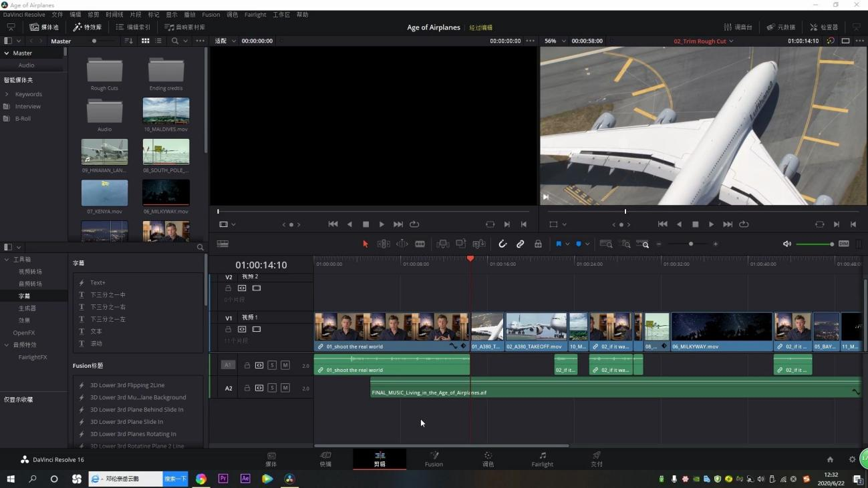Click the linked selection chain icon

click(520, 244)
